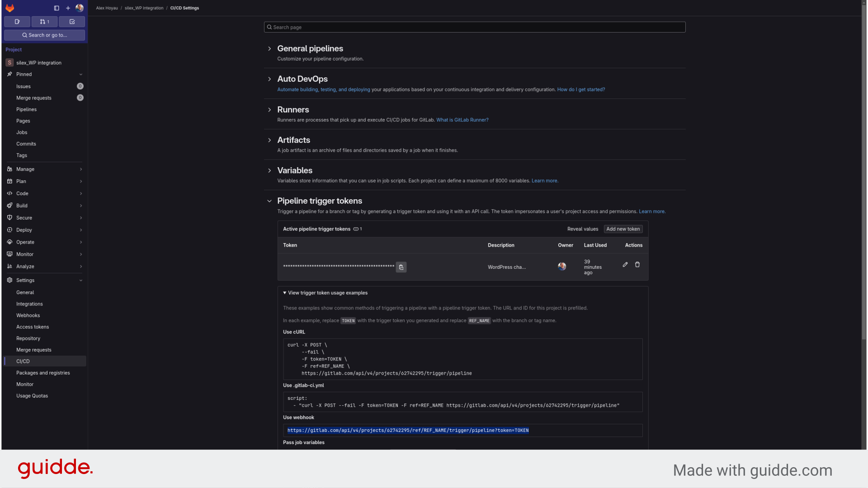Click the search page input field
Viewport: 868px width, 488px height.
(x=475, y=27)
